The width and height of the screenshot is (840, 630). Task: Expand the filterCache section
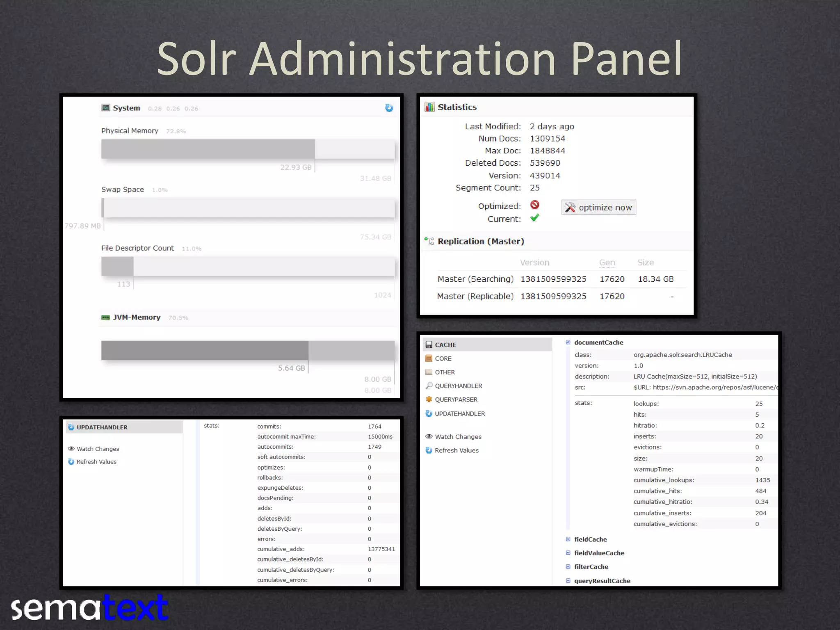click(568, 566)
